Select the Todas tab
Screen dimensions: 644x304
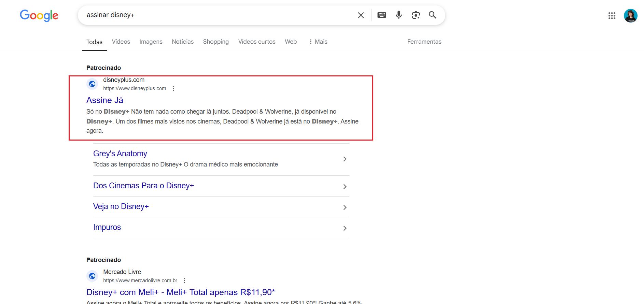94,42
